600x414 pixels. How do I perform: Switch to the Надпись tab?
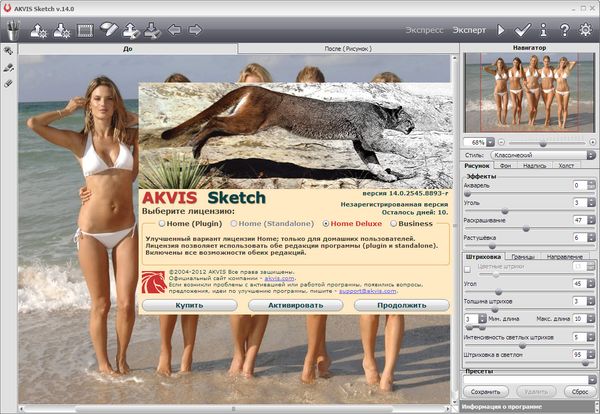pyautogui.click(x=535, y=166)
